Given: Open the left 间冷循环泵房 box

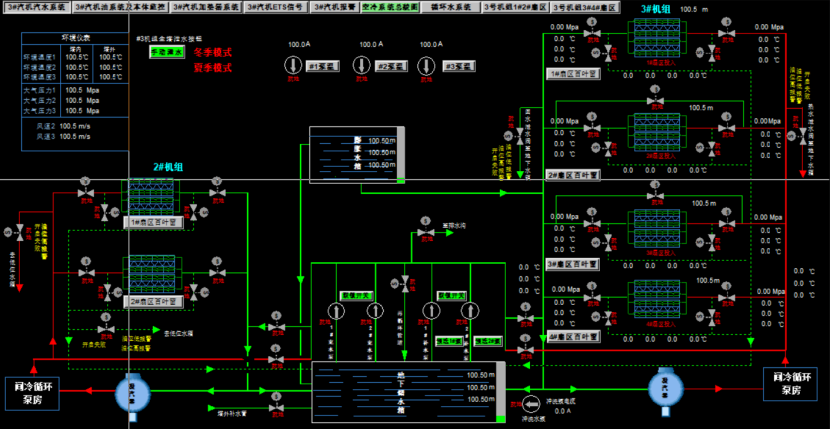Looking at the screenshot, I should (x=32, y=393).
